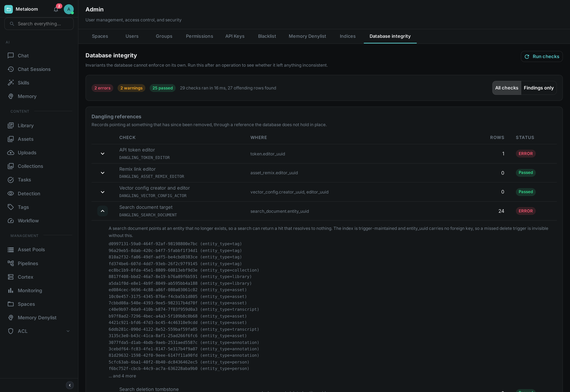Switch view to Findings only
The width and height of the screenshot is (570, 392).
click(539, 88)
